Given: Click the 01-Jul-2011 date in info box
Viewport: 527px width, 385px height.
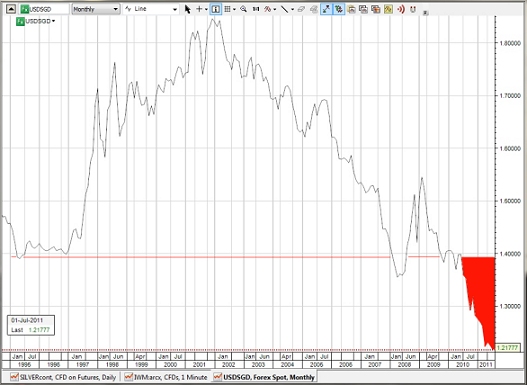Looking at the screenshot, I should coord(27,320).
